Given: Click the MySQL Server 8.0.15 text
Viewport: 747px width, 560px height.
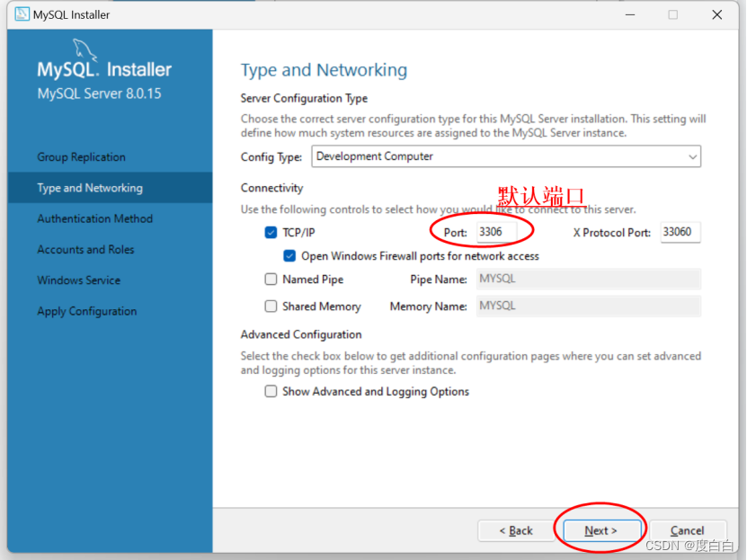Looking at the screenshot, I should 99,93.
